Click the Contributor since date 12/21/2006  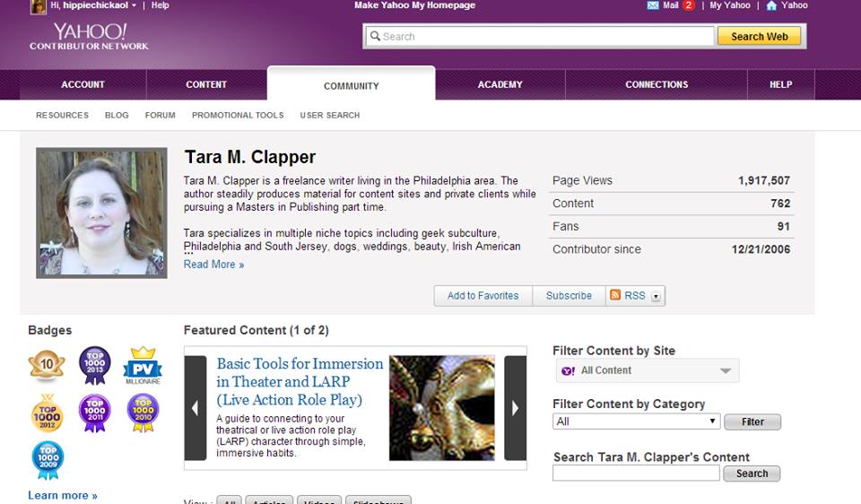(x=761, y=250)
